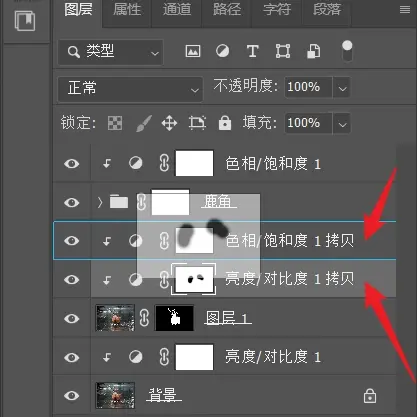Lock transparent pixels checkerboard icon
Viewport: 417px width, 417px height.
(x=115, y=123)
